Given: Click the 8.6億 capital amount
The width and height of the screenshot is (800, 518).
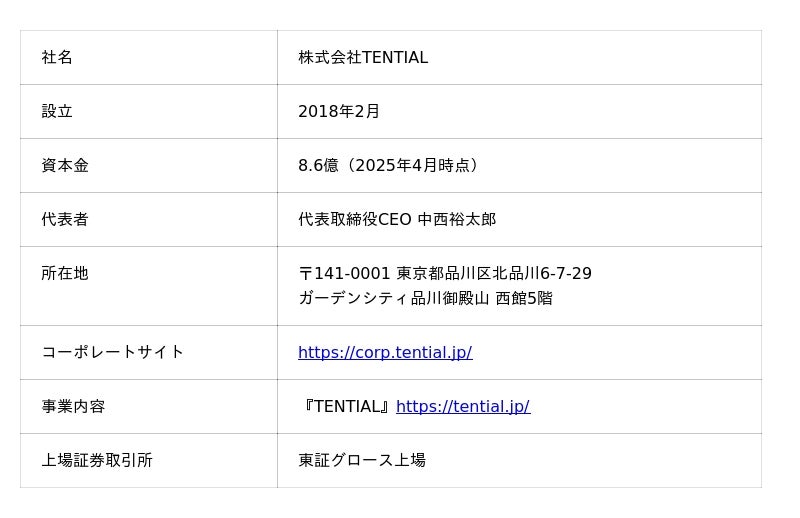Looking at the screenshot, I should pos(318,166).
